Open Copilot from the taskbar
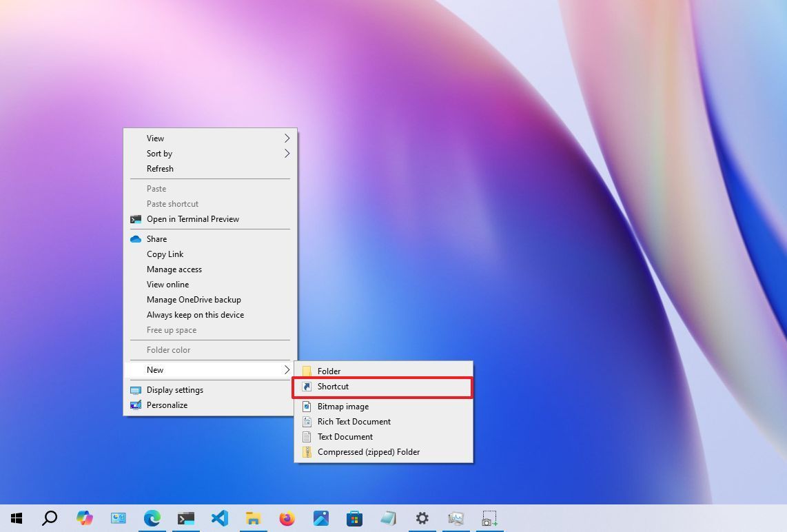 (x=85, y=518)
